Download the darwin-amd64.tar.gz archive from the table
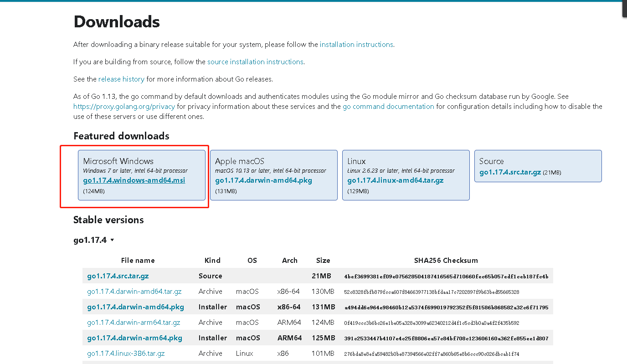627x364 pixels. click(135, 291)
